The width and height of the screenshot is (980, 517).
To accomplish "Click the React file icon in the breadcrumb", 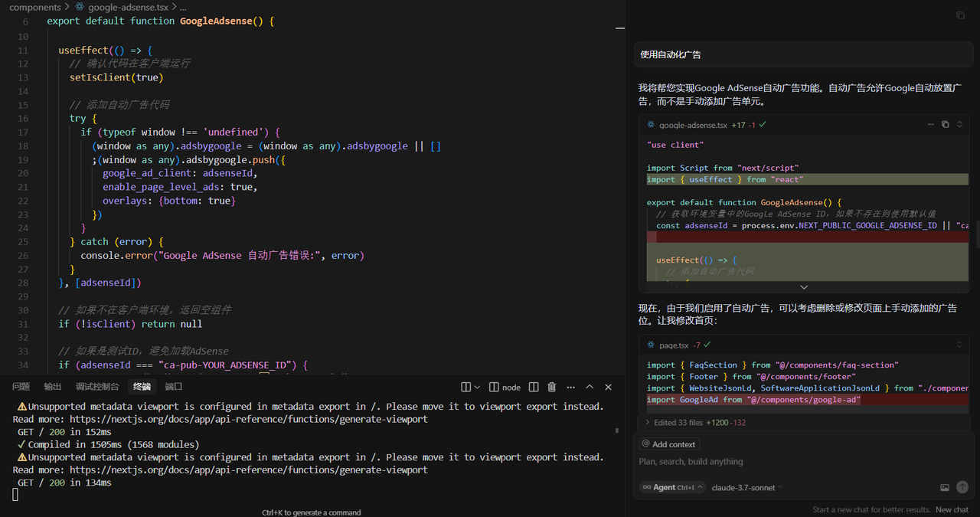I will click(x=80, y=7).
